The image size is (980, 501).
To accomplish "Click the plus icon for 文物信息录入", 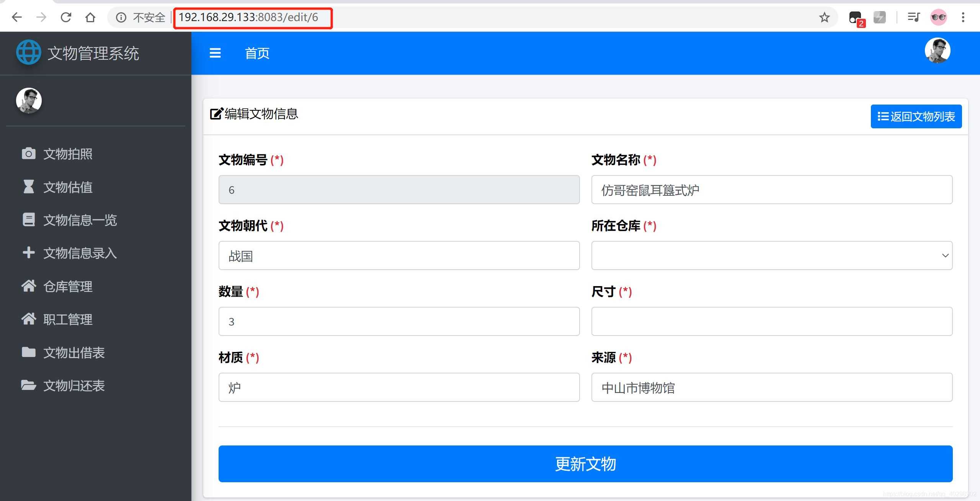I will coord(28,253).
